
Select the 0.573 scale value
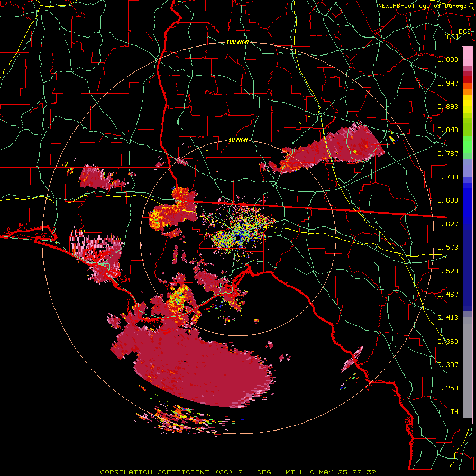(448, 248)
